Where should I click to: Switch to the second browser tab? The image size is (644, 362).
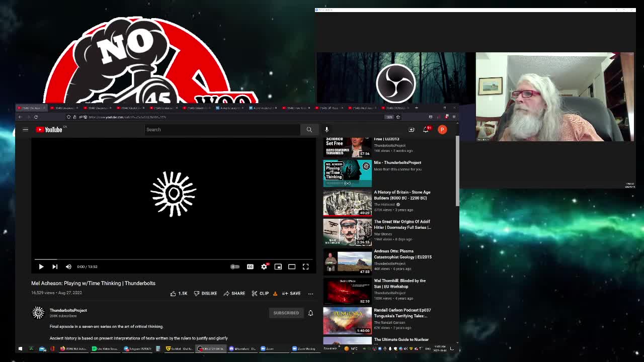[64, 108]
